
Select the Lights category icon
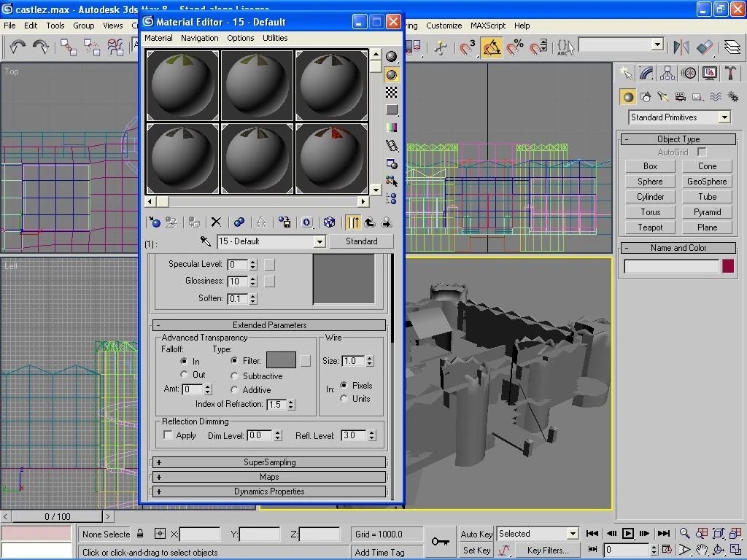[x=662, y=97]
